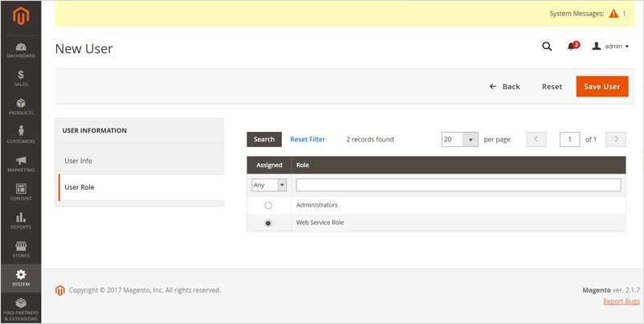Open the Marketing megaphone icon
The image size is (644, 324).
coord(21,164)
